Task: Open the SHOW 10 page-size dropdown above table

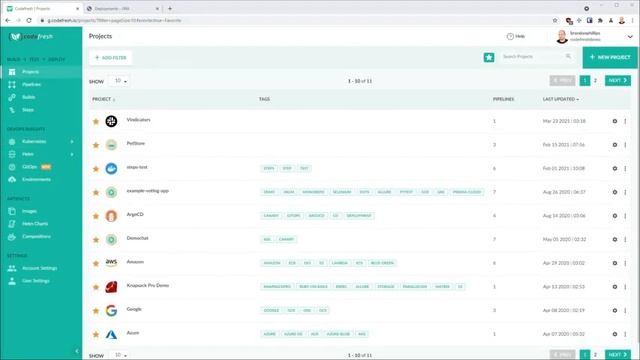Action: [119, 81]
